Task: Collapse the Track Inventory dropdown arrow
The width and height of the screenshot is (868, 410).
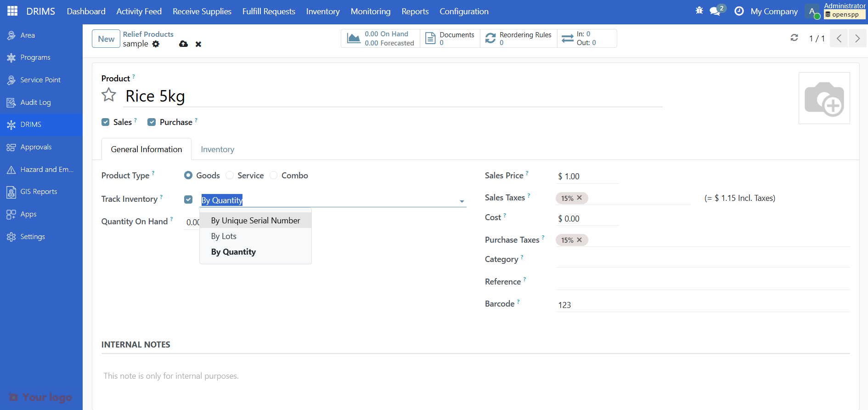Action: point(462,201)
